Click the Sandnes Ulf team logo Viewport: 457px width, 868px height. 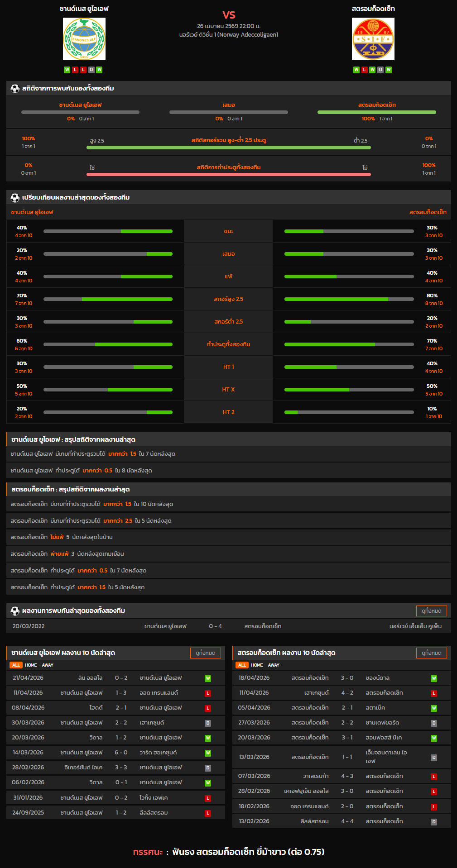[84, 39]
